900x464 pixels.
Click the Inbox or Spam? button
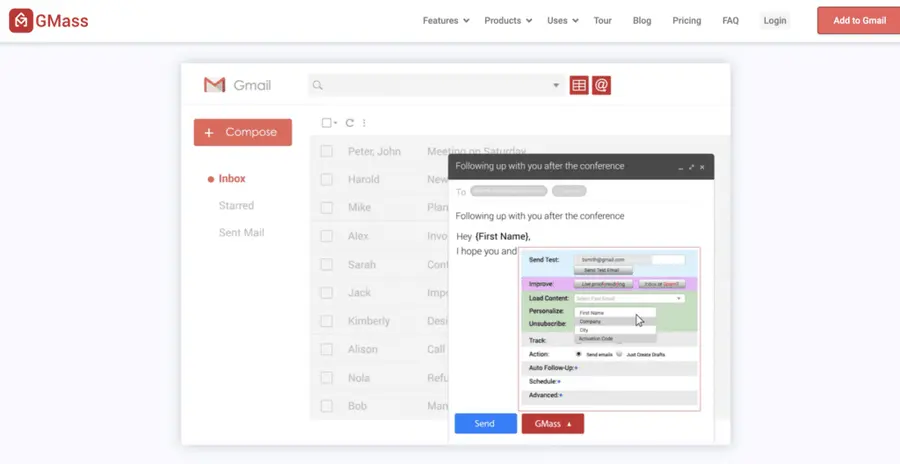661,284
